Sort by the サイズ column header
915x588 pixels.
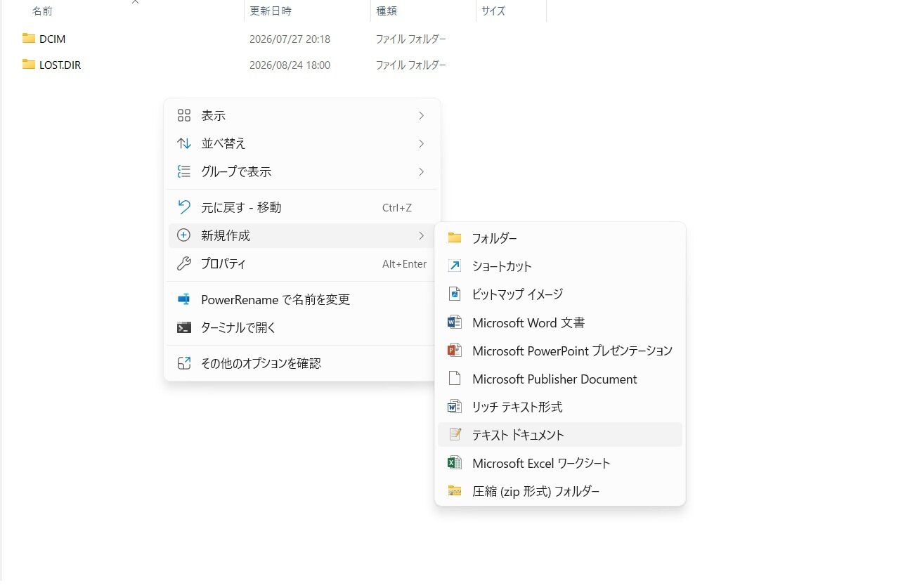click(511, 11)
